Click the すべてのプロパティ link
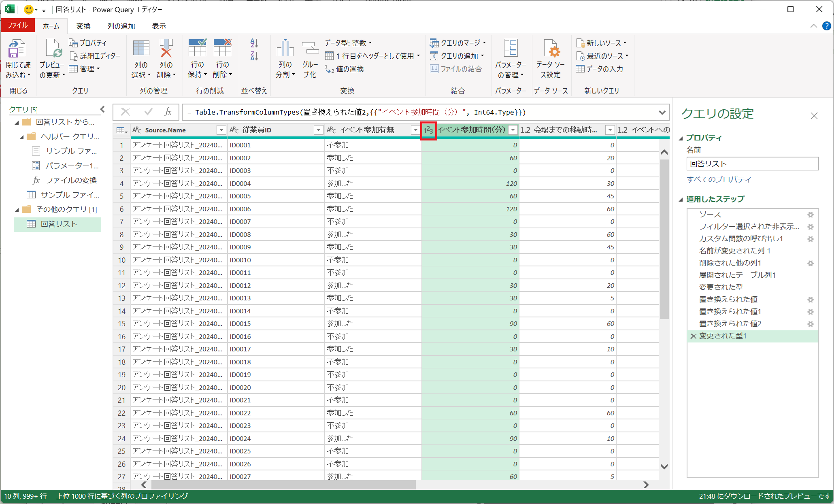This screenshot has width=834, height=504. click(x=719, y=179)
